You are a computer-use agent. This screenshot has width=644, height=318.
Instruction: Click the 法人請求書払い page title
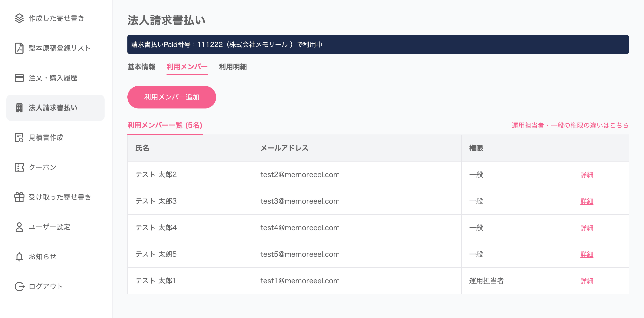coord(167,20)
